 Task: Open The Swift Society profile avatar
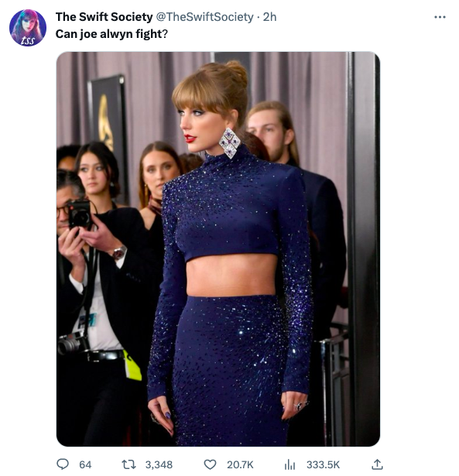28,28
